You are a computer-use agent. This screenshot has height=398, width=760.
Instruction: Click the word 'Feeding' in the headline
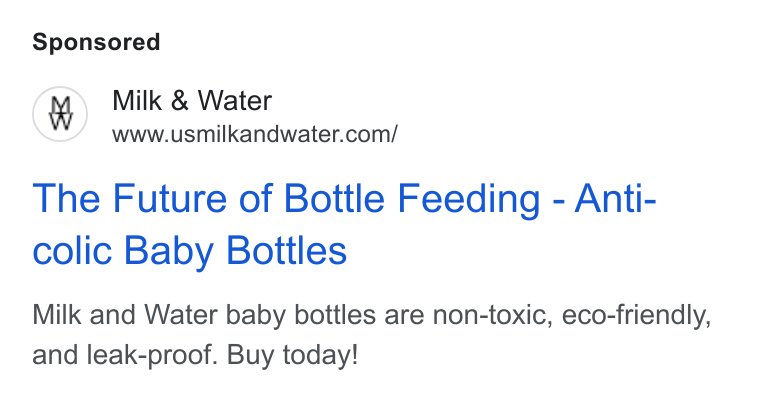[x=469, y=199]
